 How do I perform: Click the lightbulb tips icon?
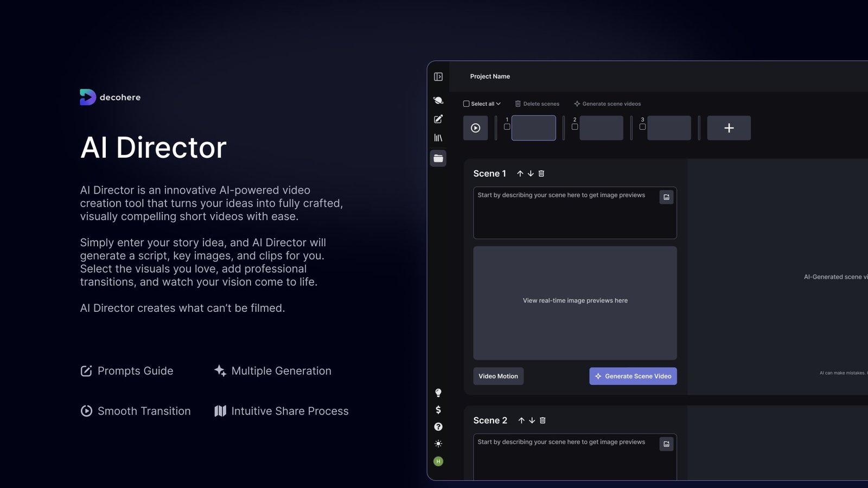click(438, 393)
